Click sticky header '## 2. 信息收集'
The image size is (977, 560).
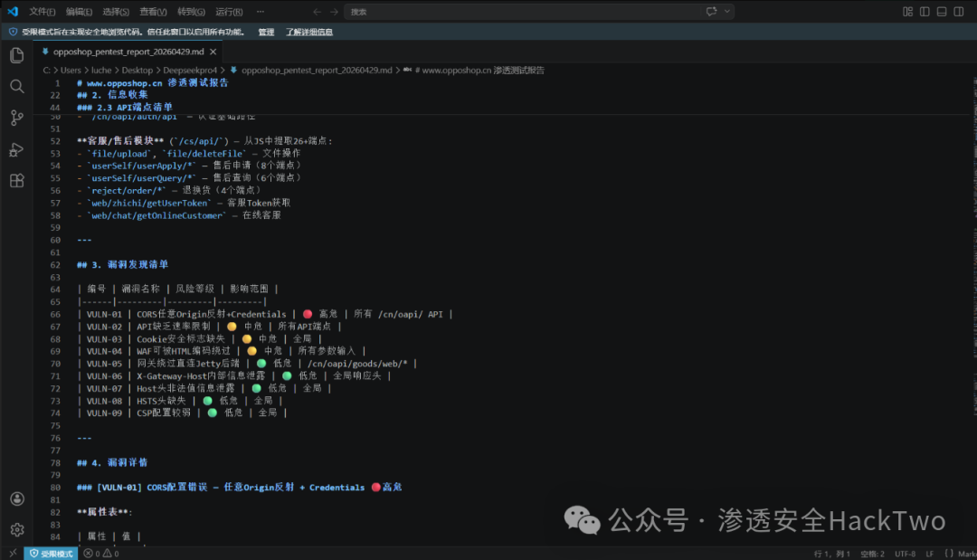(x=112, y=95)
